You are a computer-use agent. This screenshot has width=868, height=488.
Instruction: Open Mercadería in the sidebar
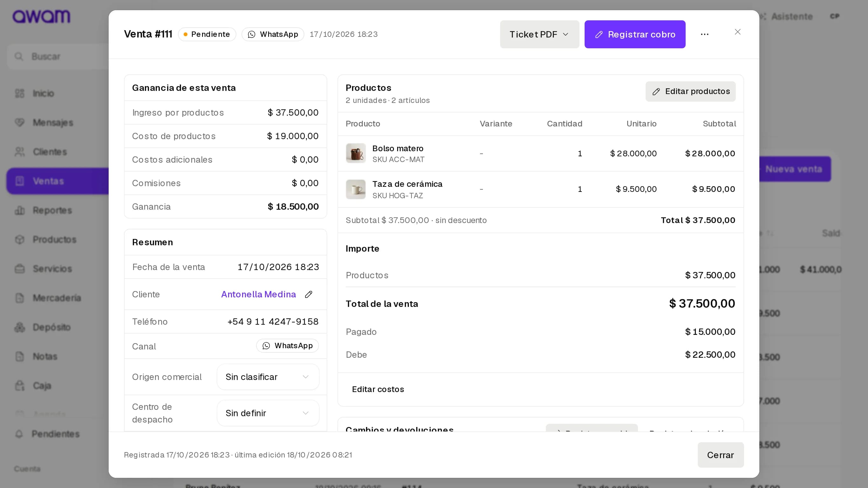click(x=57, y=298)
